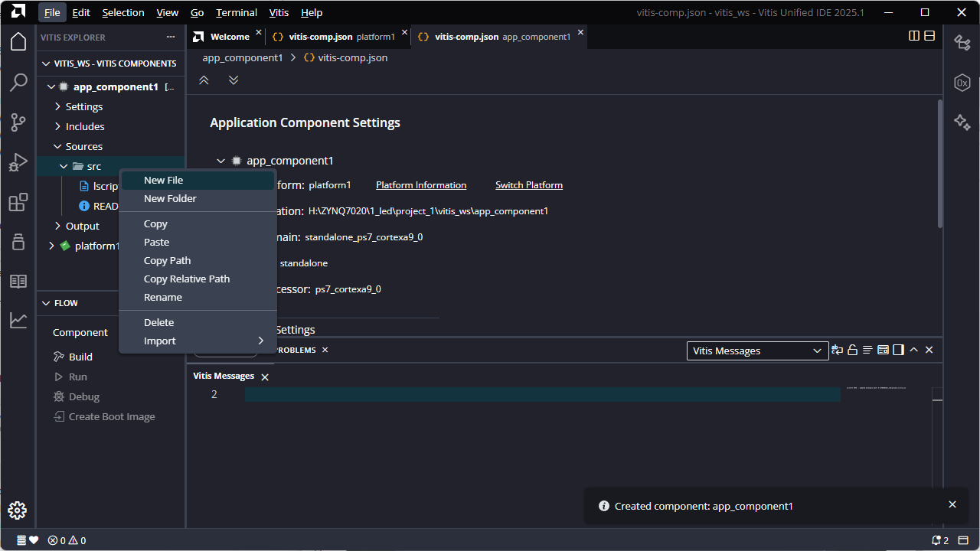This screenshot has width=980, height=551.
Task: Open the Extensions view in activity bar
Action: (18, 202)
